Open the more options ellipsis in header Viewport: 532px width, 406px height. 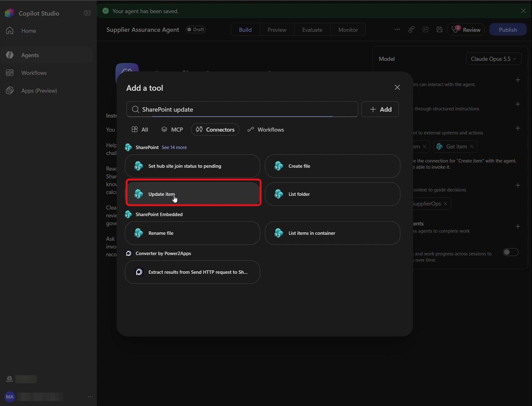(397, 29)
